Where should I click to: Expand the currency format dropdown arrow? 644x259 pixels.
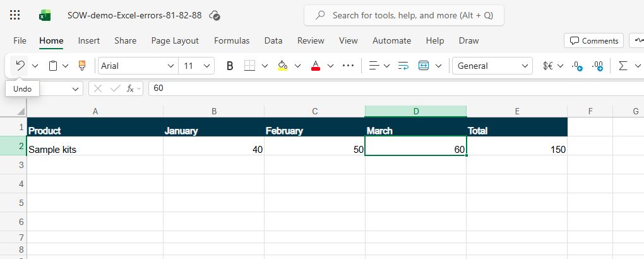click(x=561, y=66)
